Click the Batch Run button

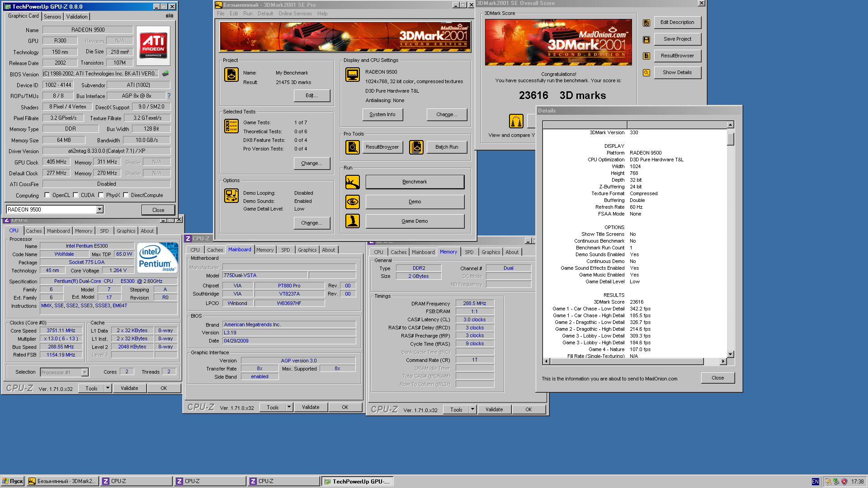[x=447, y=147]
